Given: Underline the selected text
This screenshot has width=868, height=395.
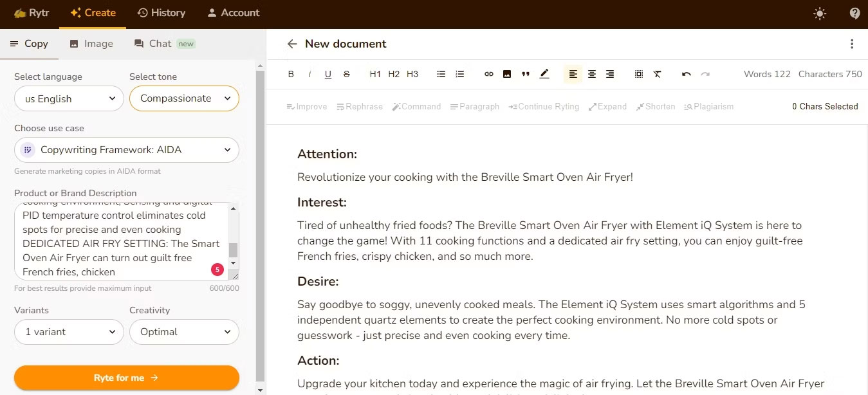Looking at the screenshot, I should point(328,74).
